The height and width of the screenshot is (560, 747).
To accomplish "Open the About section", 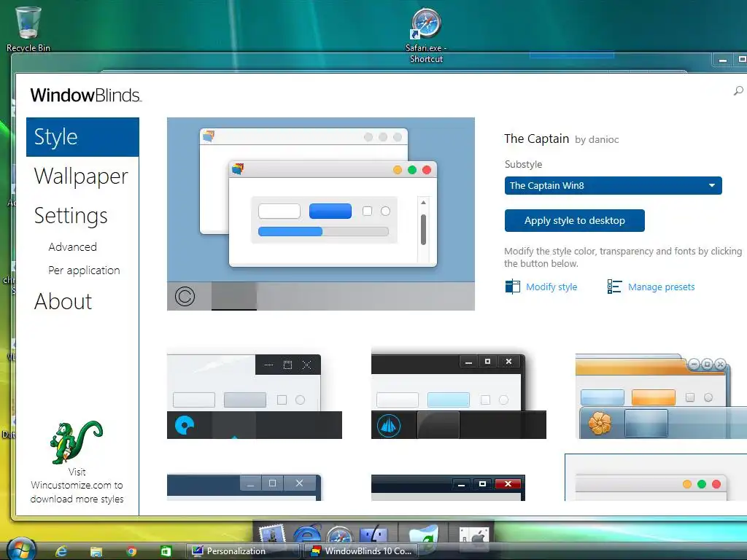I will click(63, 301).
